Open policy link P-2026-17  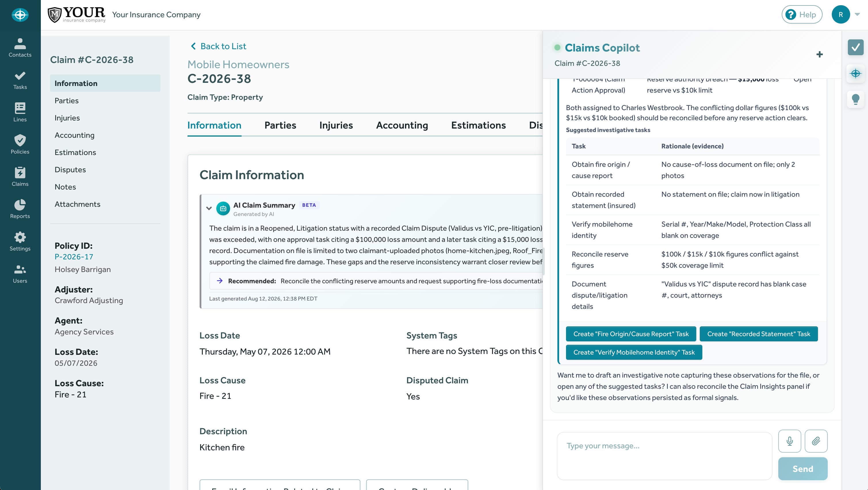[74, 257]
